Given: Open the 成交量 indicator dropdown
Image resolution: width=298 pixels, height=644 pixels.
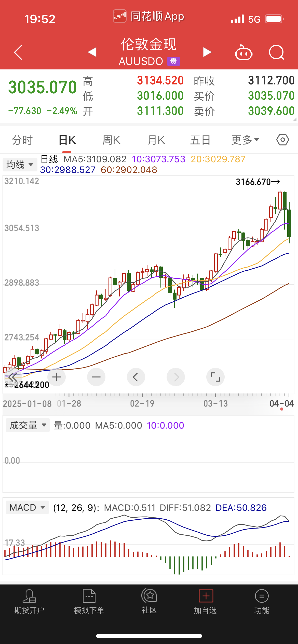Looking at the screenshot, I should [28, 425].
